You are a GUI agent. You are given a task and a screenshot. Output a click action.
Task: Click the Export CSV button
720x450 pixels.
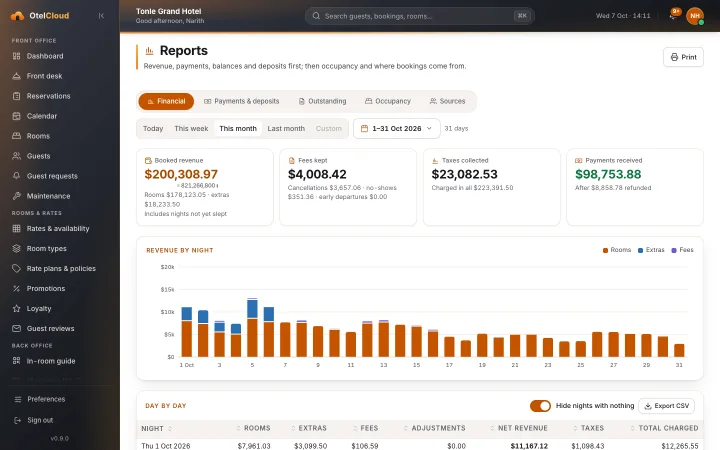pos(666,406)
